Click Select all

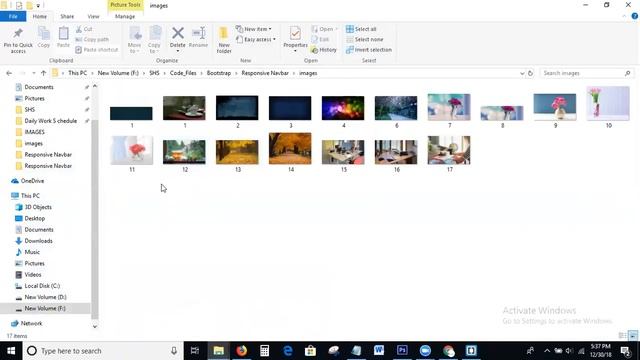361,29
